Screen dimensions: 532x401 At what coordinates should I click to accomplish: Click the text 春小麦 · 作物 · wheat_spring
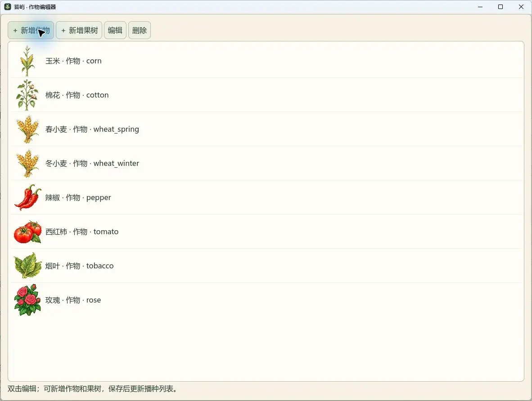(92, 129)
